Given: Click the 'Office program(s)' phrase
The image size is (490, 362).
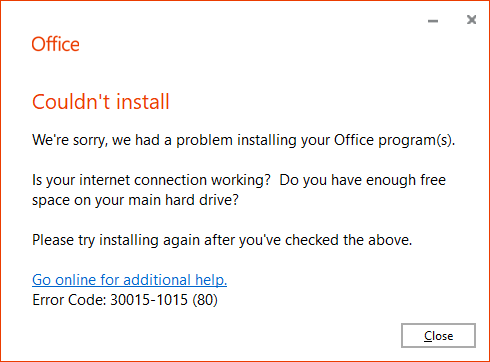Looking at the screenshot, I should pyautogui.click(x=394, y=140).
